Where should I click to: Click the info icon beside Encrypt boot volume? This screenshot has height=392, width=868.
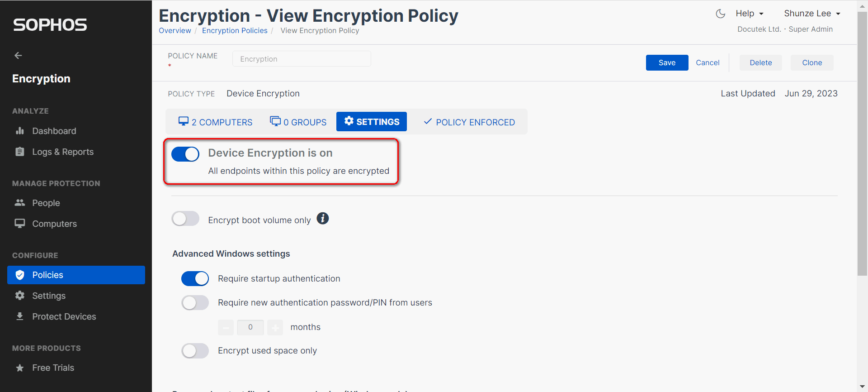[x=323, y=219]
